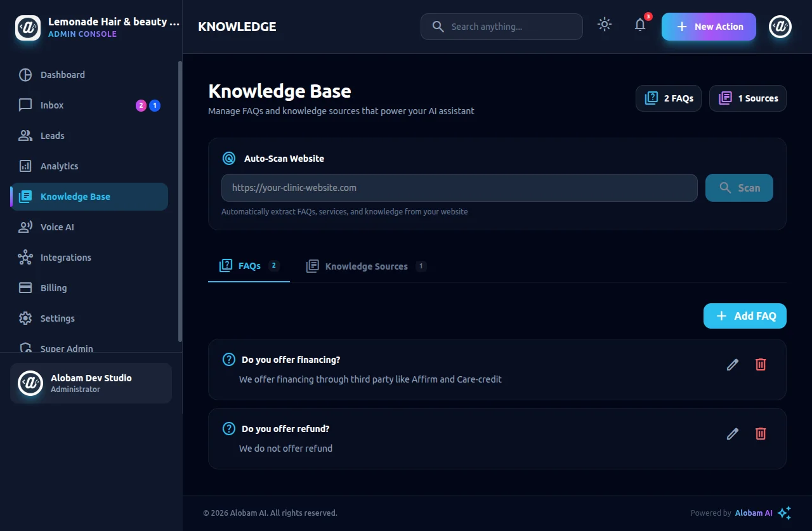Open Settings in the sidebar
Image resolution: width=812 pixels, height=531 pixels.
[x=89, y=318]
